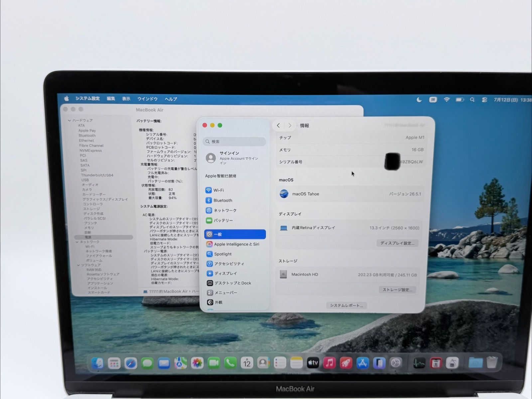Launch Safari from the Dock
The width and height of the screenshot is (532, 399).
131,363
